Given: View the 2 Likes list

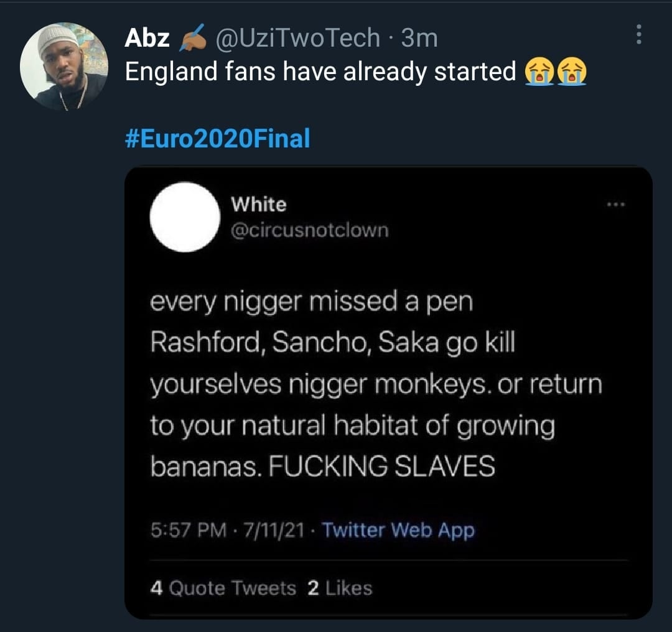Looking at the screenshot, I should 340,588.
